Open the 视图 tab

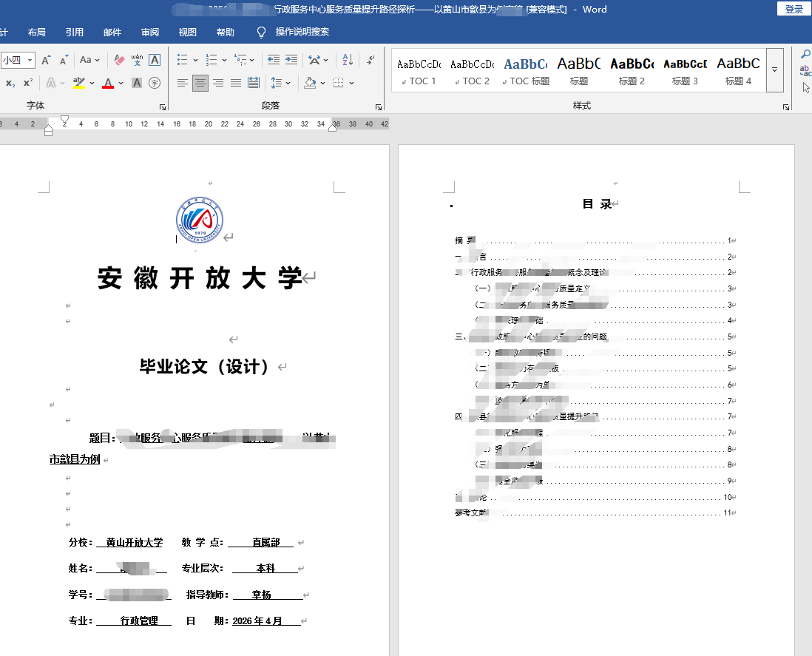187,32
